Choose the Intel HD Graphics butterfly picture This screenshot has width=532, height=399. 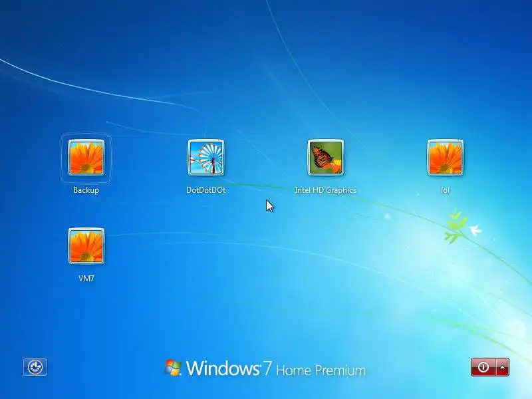[x=326, y=158]
